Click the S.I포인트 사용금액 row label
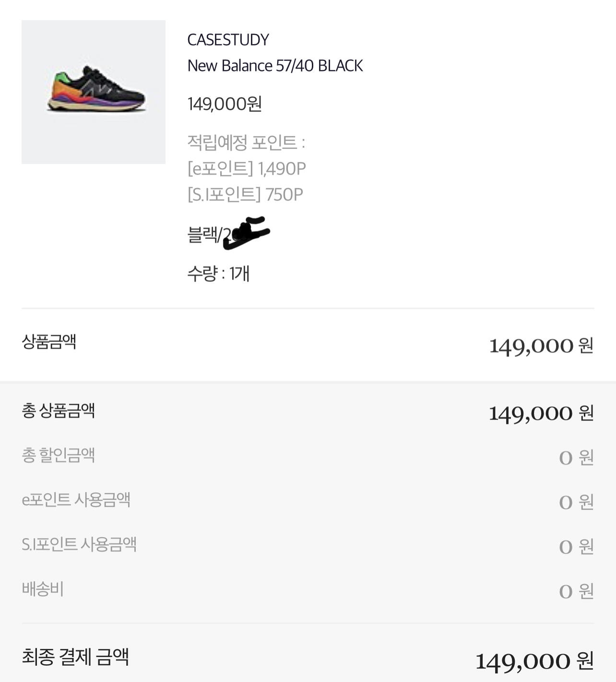Screen dimensions: 616x682 79,544
